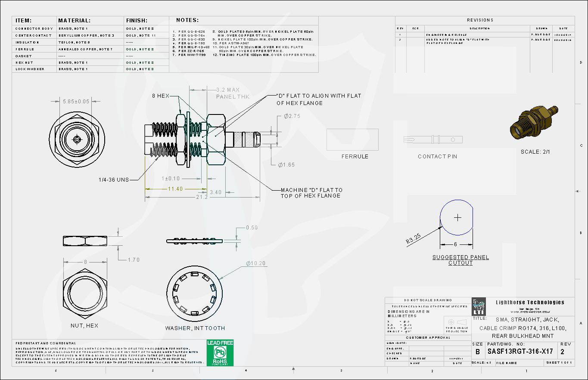588x380 pixels.
Task: Click the Lighthorse Technologies website URL
Action: (530, 312)
